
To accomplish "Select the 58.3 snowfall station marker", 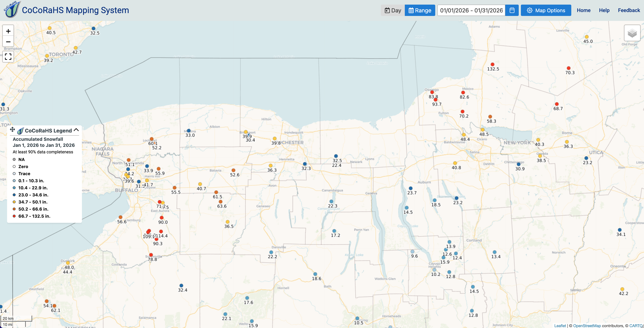I will coord(490,117).
